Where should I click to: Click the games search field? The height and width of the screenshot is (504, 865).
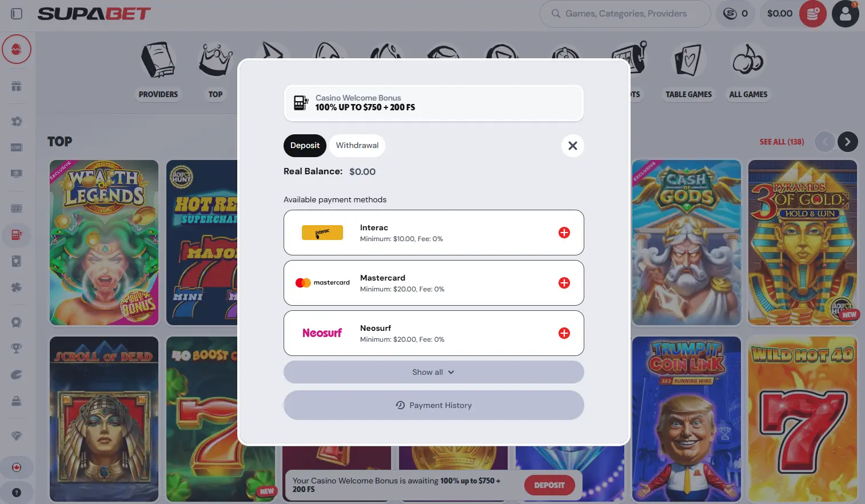625,14
